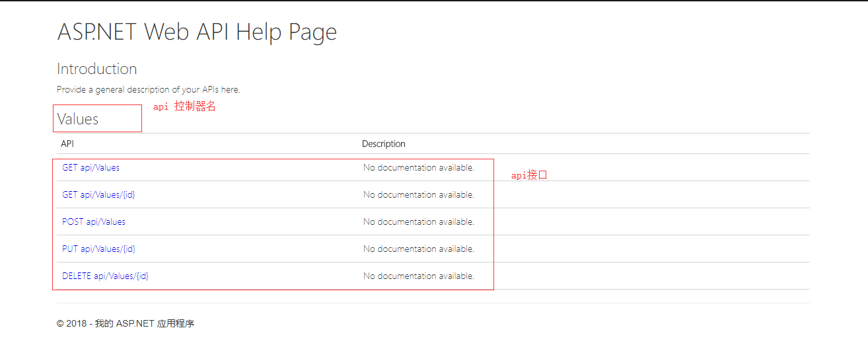Select the © 2018 footer text

pos(126,324)
